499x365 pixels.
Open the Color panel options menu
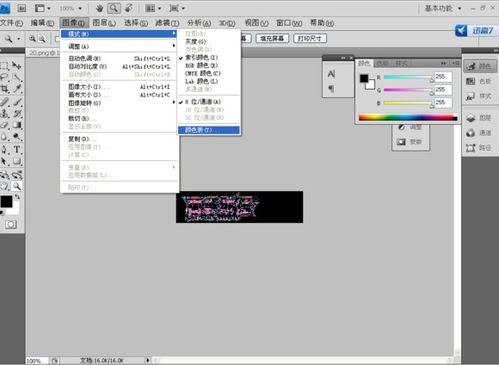click(456, 63)
